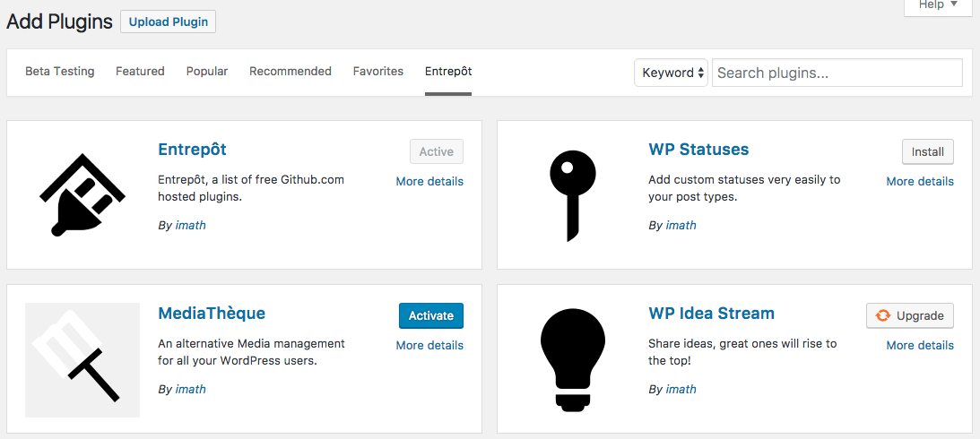980x439 pixels.
Task: Open the WP Idea Stream title link
Action: (x=711, y=314)
